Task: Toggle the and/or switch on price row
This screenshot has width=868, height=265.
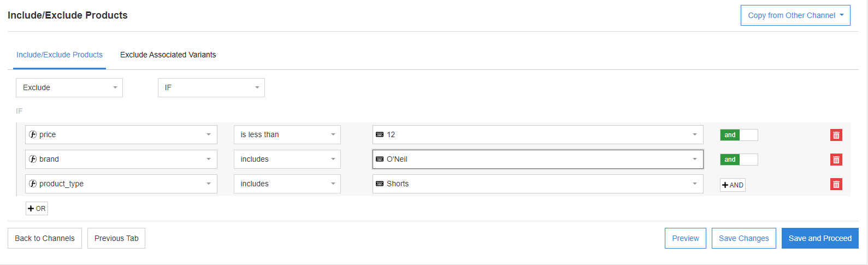Action: tap(739, 135)
